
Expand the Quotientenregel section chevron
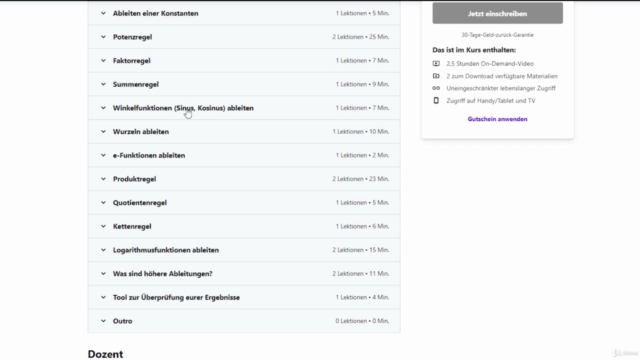[x=103, y=203]
